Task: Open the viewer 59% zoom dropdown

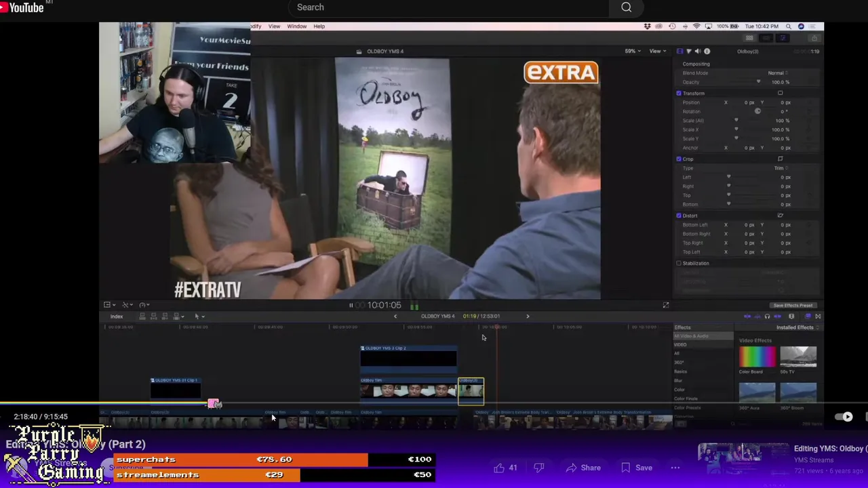Action: 632,52
